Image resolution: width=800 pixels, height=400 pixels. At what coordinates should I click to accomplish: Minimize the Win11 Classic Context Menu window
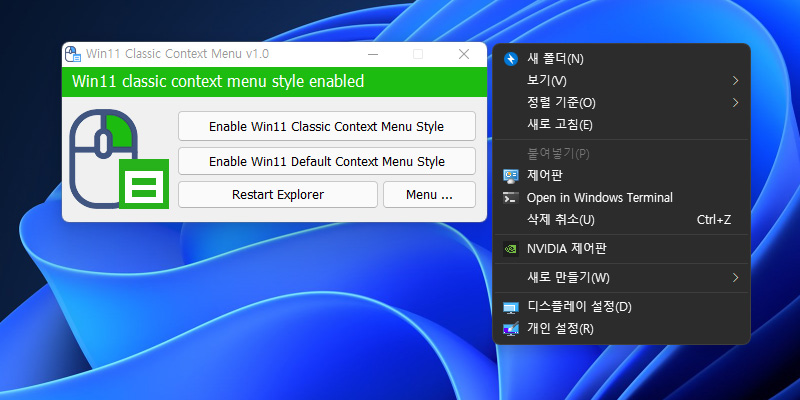click(373, 54)
